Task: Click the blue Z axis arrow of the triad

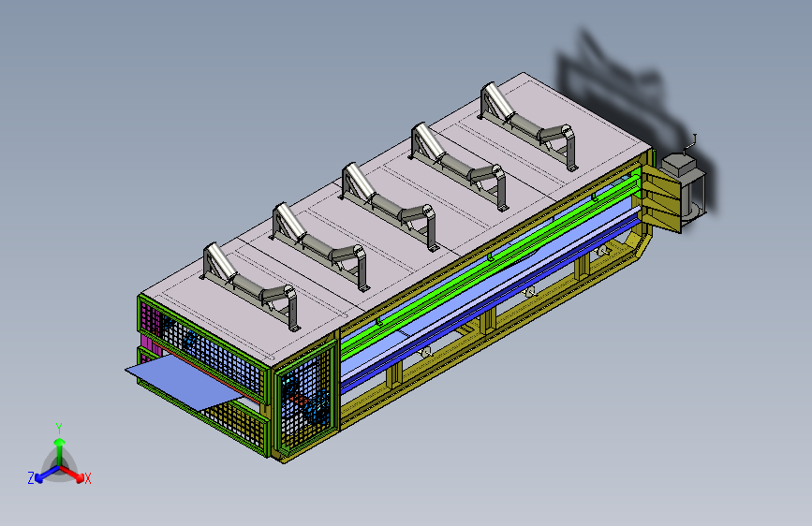Action: coord(46,474)
